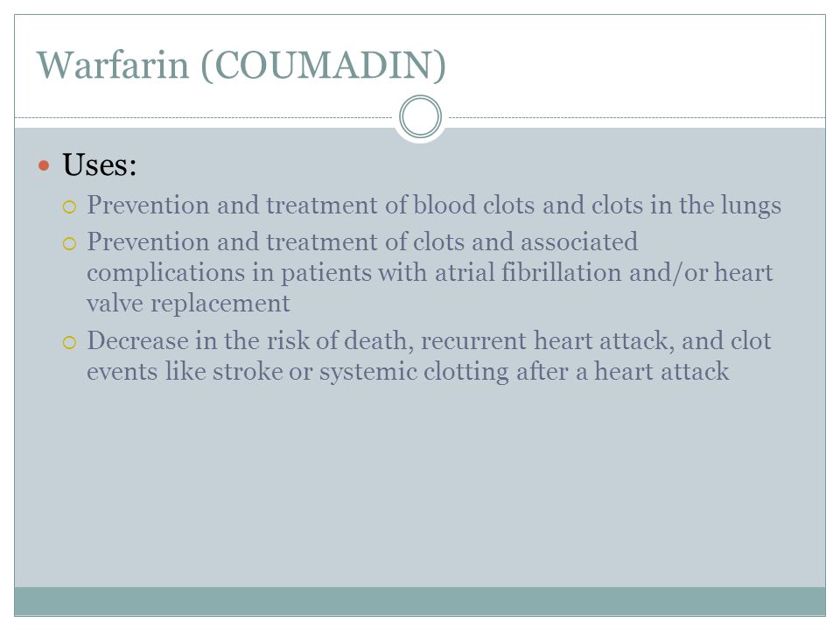
Task: Click the word COUMADIN in the title
Action: pyautogui.click(x=323, y=66)
